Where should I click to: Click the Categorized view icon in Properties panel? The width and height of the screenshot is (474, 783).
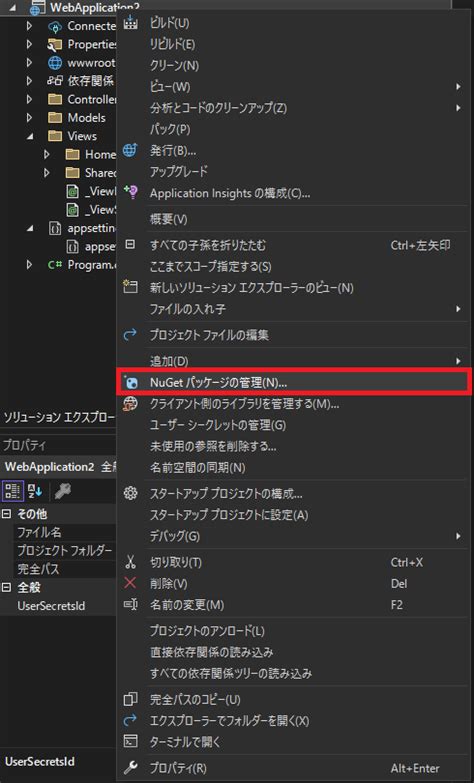coord(12,491)
